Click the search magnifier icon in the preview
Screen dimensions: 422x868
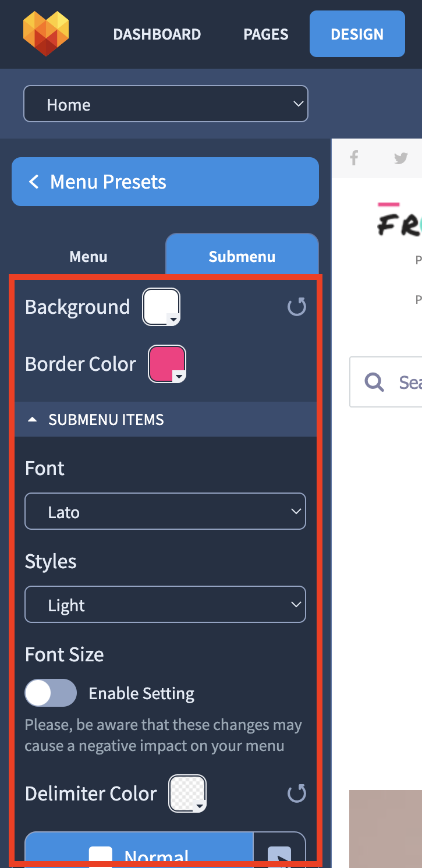(374, 382)
